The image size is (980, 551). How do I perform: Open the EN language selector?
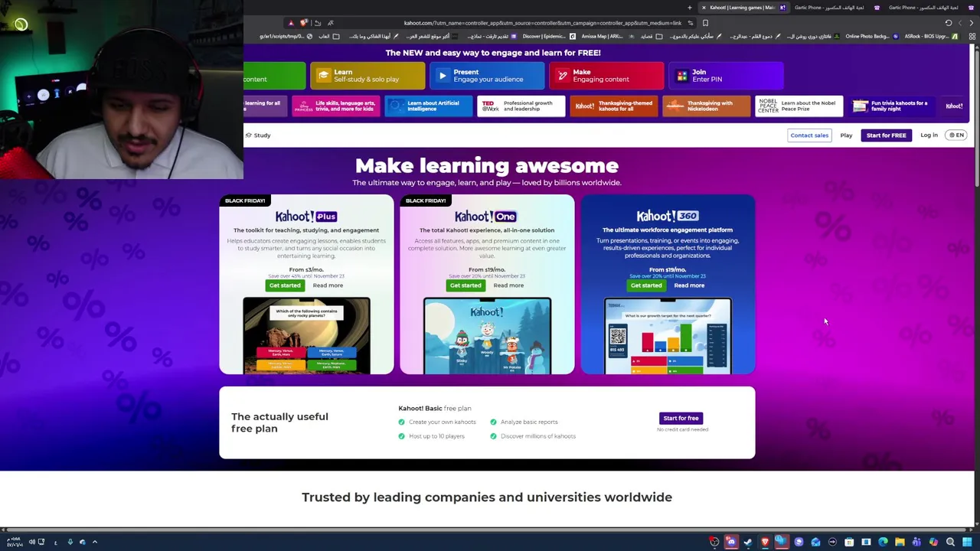tap(957, 135)
